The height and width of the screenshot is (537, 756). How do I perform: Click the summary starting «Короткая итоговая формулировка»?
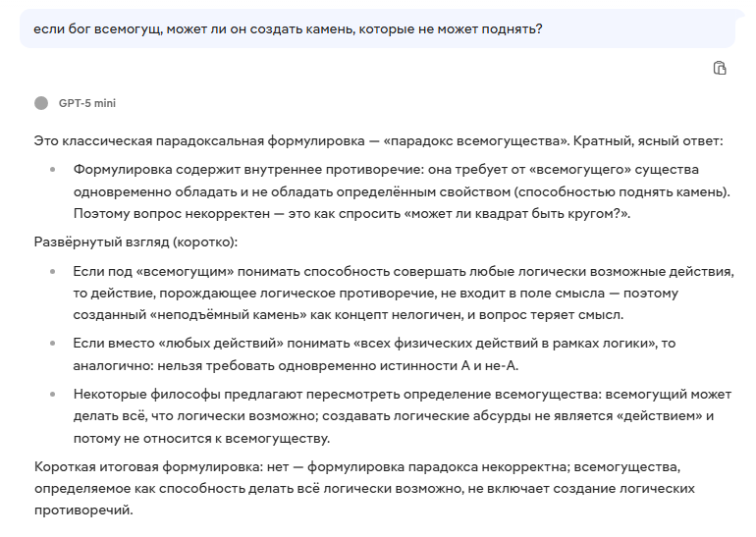(377, 489)
